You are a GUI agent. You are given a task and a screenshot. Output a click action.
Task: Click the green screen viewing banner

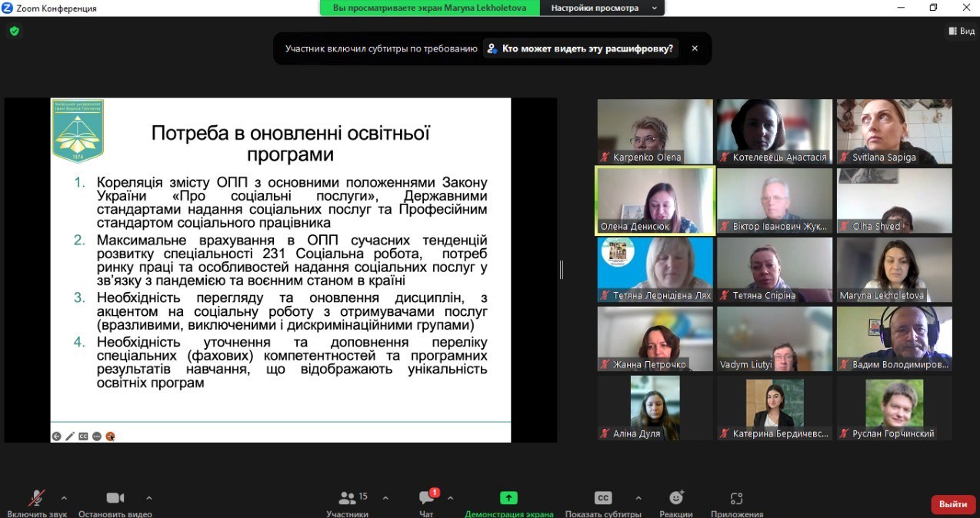428,8
